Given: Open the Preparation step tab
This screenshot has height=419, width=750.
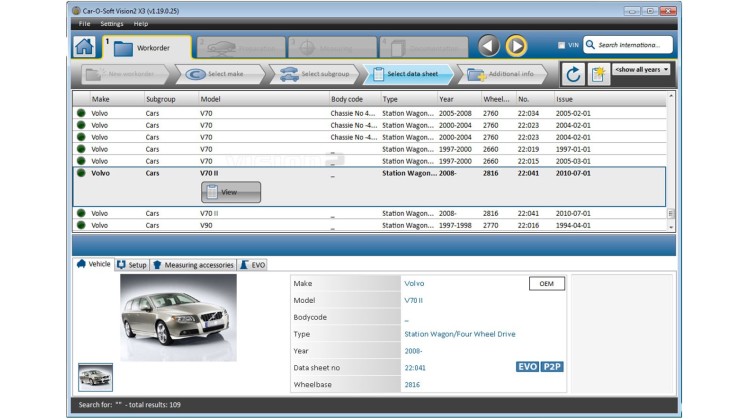Looking at the screenshot, I should (240, 48).
